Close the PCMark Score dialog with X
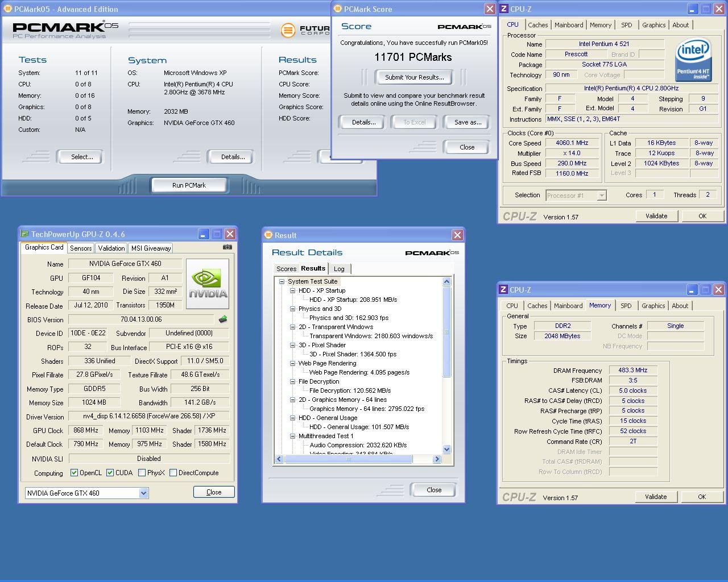The height and width of the screenshot is (582, 728). [490, 9]
